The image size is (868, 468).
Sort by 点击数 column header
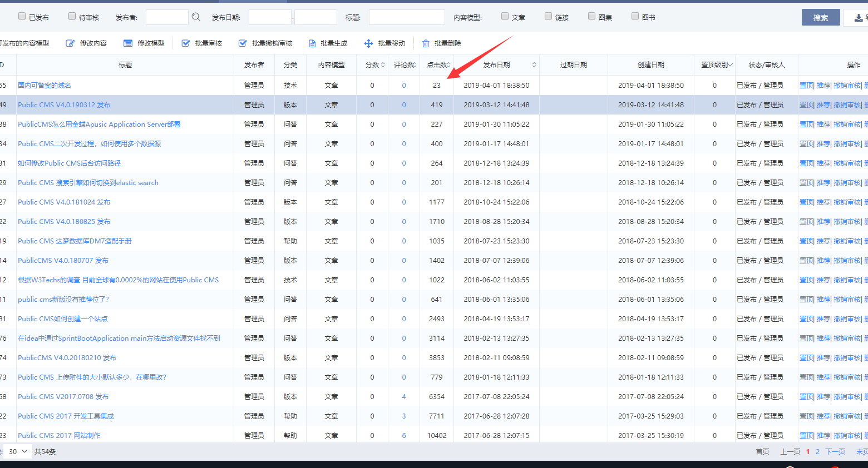click(x=438, y=65)
